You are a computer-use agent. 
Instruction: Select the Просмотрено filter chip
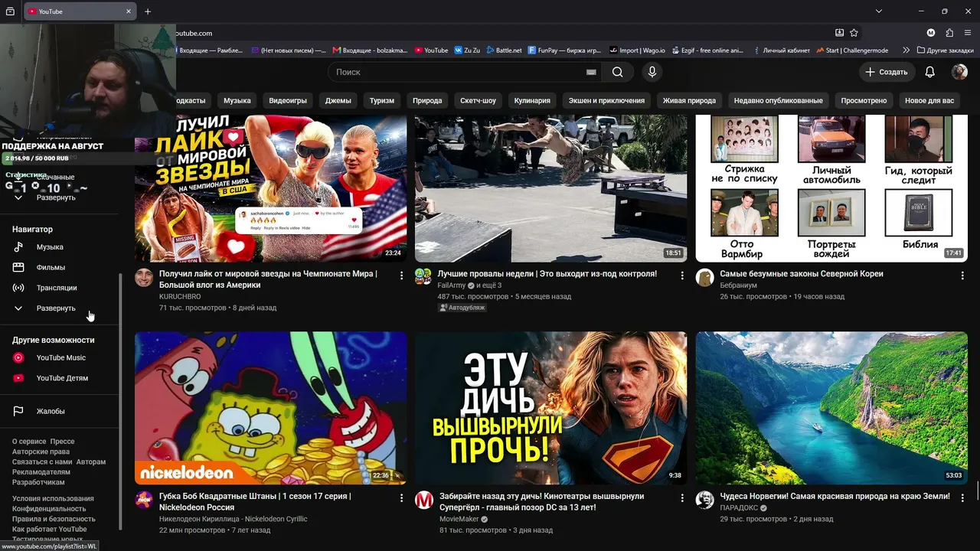[864, 100]
